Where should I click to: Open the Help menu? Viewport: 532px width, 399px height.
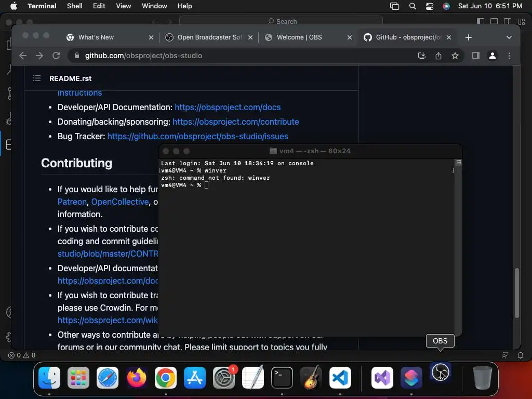tap(184, 6)
